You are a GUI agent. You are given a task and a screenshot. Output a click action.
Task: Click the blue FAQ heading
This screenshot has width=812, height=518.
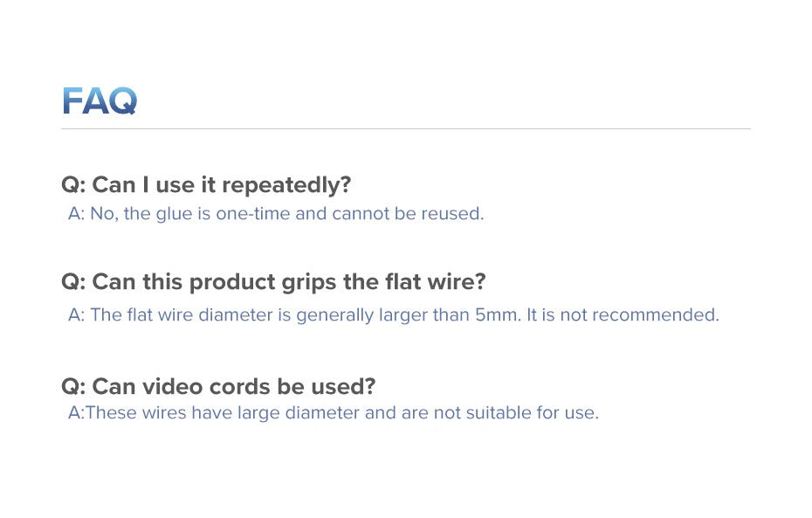coord(100,101)
